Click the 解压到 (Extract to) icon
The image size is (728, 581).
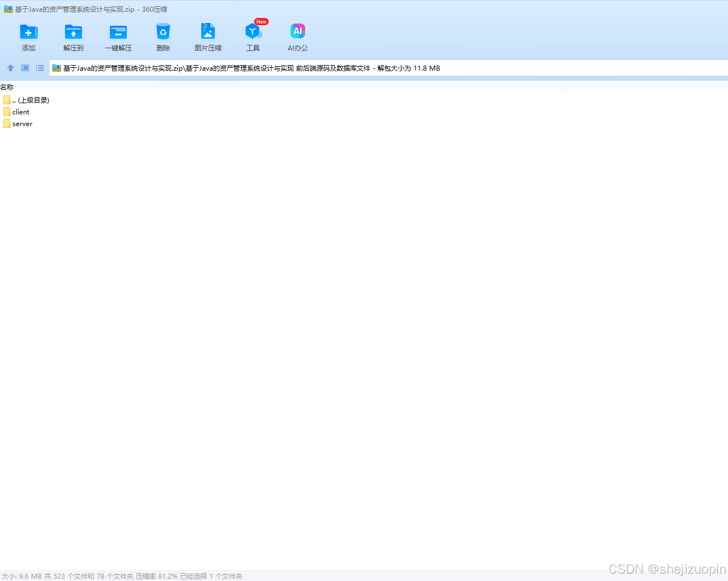pos(73,32)
